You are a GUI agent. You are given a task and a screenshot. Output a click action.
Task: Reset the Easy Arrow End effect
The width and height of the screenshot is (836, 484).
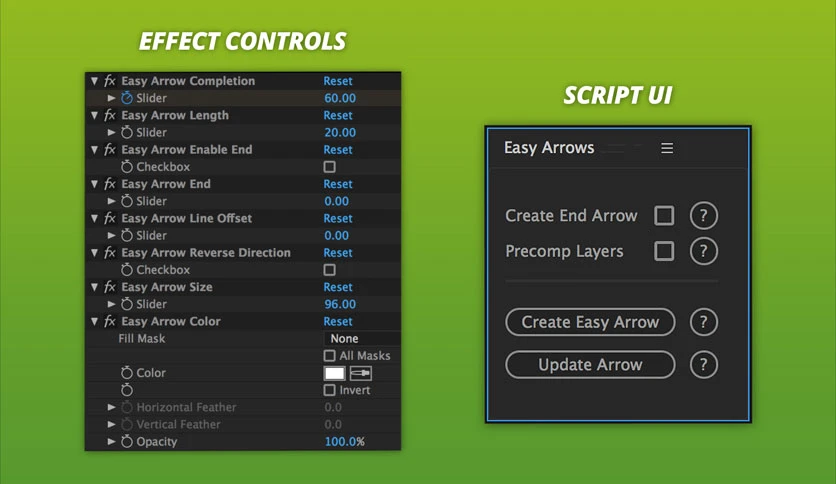pyautogui.click(x=338, y=184)
